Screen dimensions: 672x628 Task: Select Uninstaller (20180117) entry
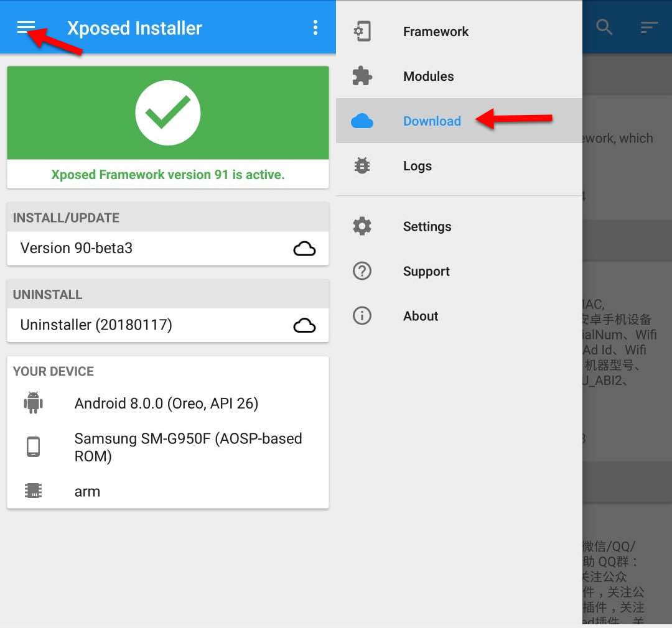167,325
